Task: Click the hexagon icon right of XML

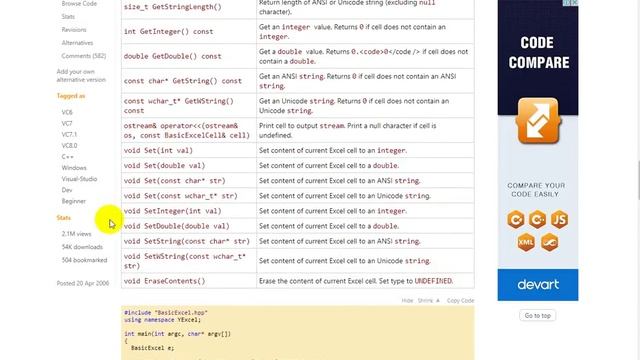Action: 549,242
